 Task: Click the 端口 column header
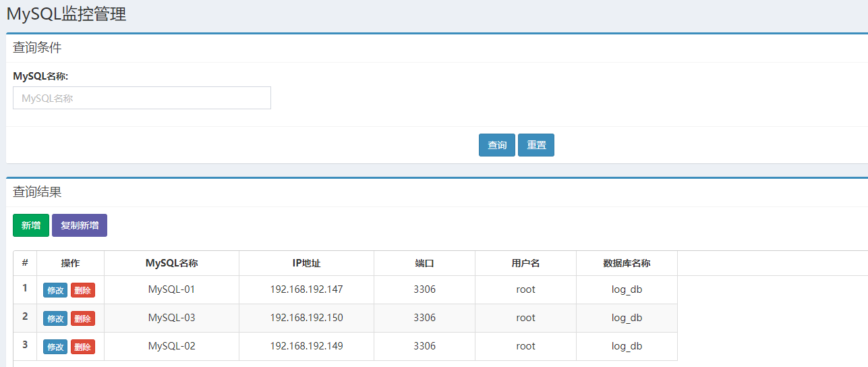pyautogui.click(x=425, y=263)
